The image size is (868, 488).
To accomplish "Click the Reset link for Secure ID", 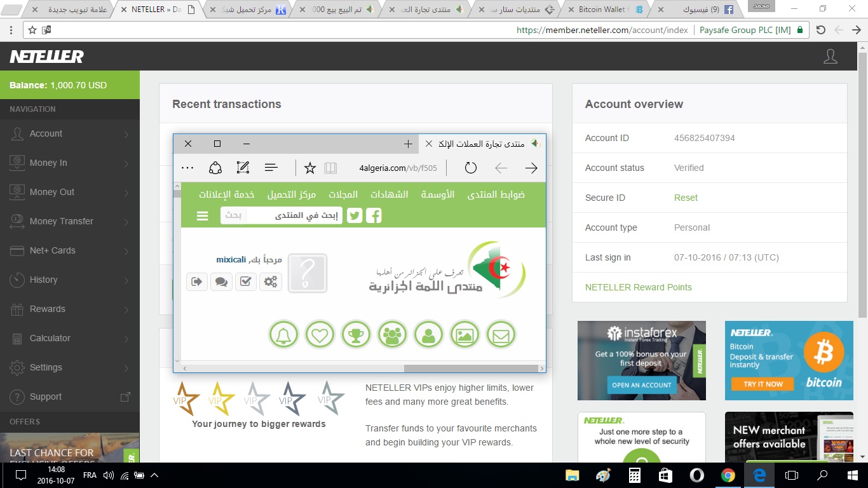I will pyautogui.click(x=686, y=198).
